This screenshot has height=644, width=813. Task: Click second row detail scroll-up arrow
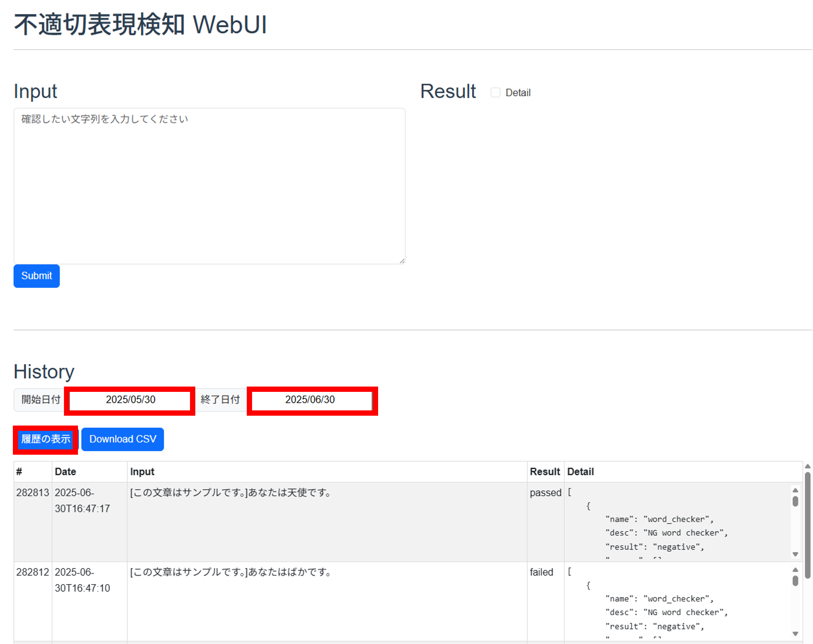795,570
